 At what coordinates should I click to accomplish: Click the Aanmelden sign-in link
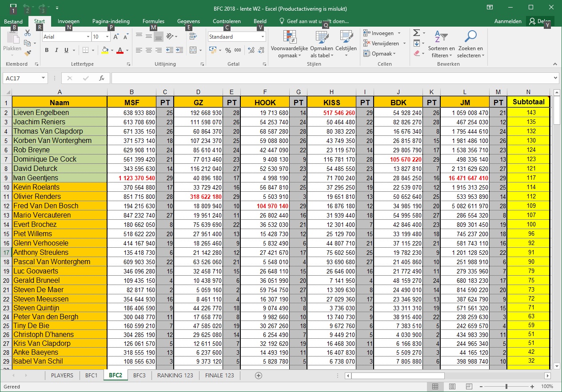507,21
